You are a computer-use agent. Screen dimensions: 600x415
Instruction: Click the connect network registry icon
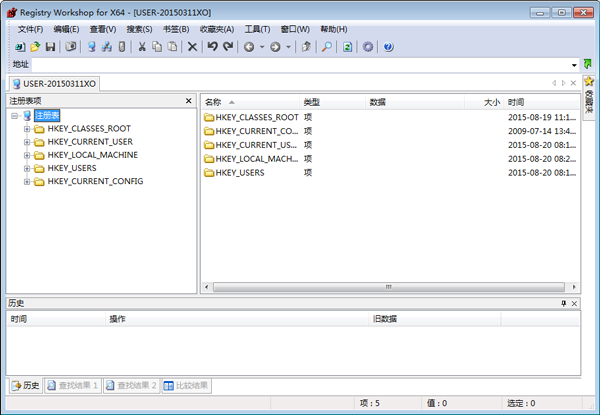[x=107, y=47]
